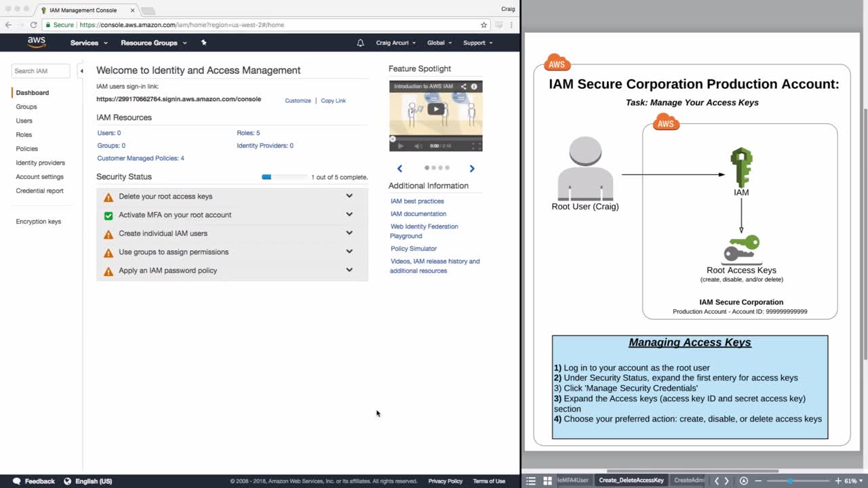Enter fullscreen on the spotlight video
This screenshot has width=868, height=488.
coord(476,146)
